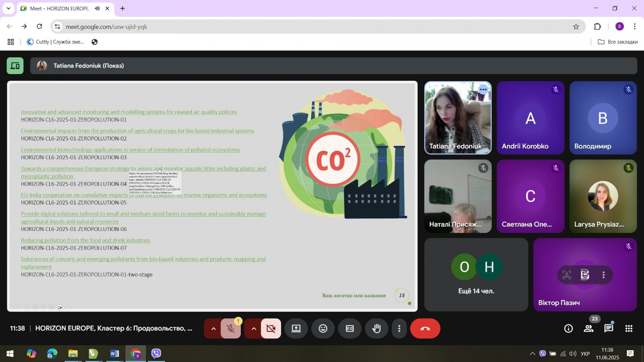Open the globe bookmark in bookmarks bar
644x362 pixels.
[x=94, y=42]
